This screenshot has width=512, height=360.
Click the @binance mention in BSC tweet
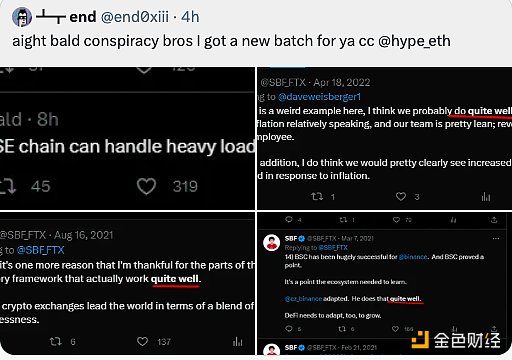[x=413, y=257]
